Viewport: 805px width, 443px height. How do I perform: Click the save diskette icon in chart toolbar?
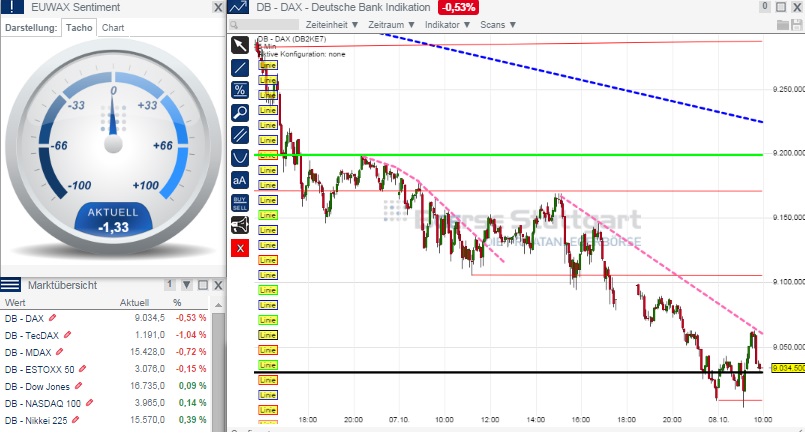click(796, 25)
